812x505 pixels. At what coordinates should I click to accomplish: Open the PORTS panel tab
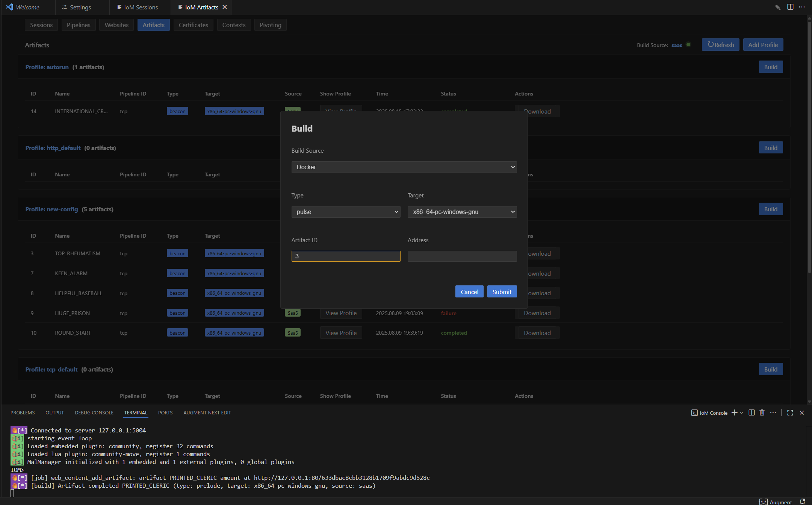tap(165, 412)
